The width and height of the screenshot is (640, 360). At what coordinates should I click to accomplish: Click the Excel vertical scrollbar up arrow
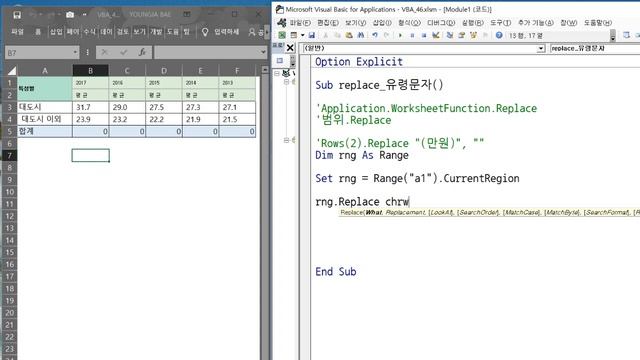[x=264, y=70]
